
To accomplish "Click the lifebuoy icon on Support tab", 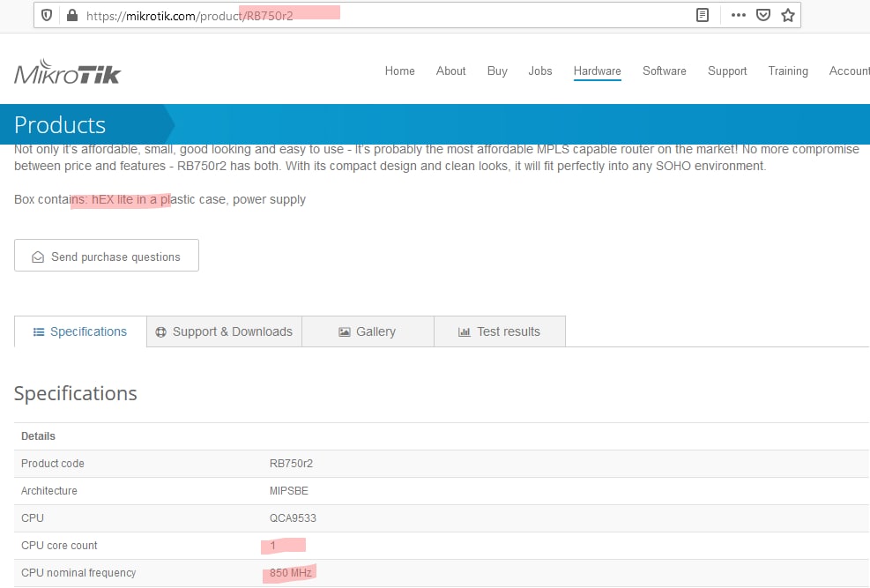I will tap(161, 331).
